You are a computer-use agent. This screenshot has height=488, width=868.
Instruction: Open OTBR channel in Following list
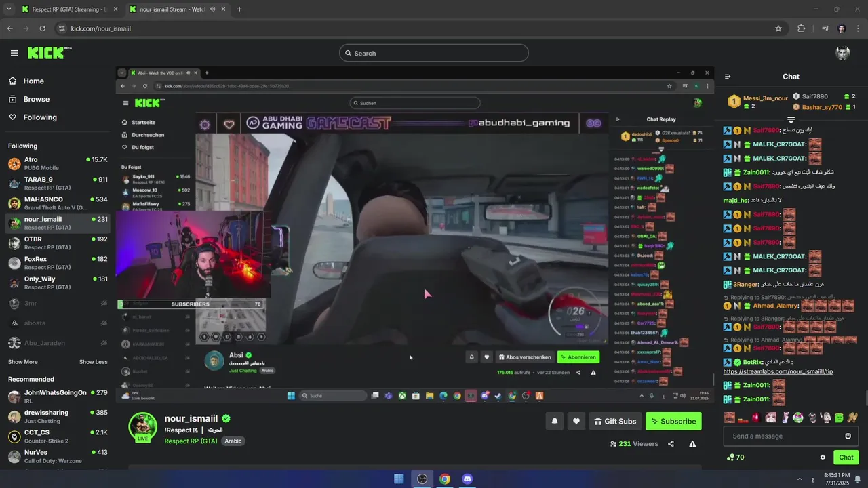pyautogui.click(x=58, y=243)
